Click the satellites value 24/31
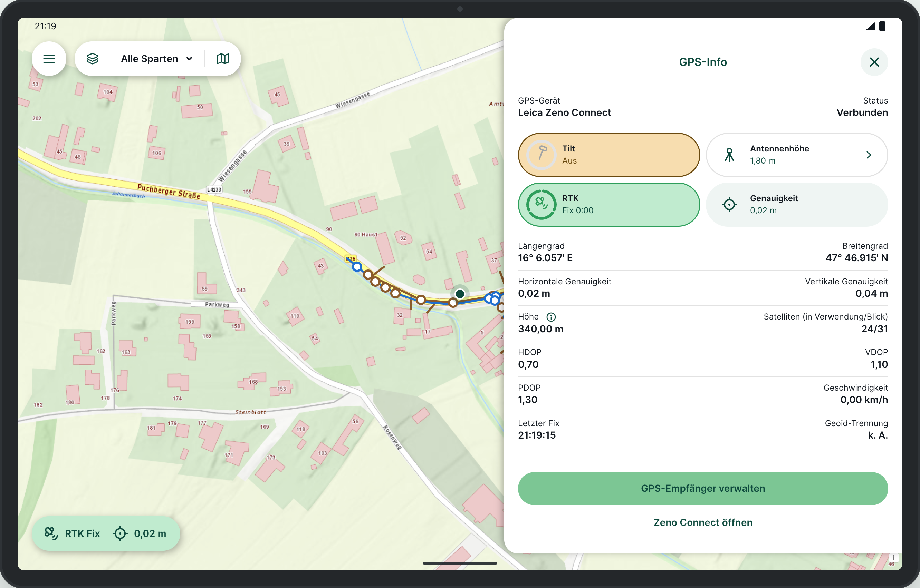 (874, 329)
